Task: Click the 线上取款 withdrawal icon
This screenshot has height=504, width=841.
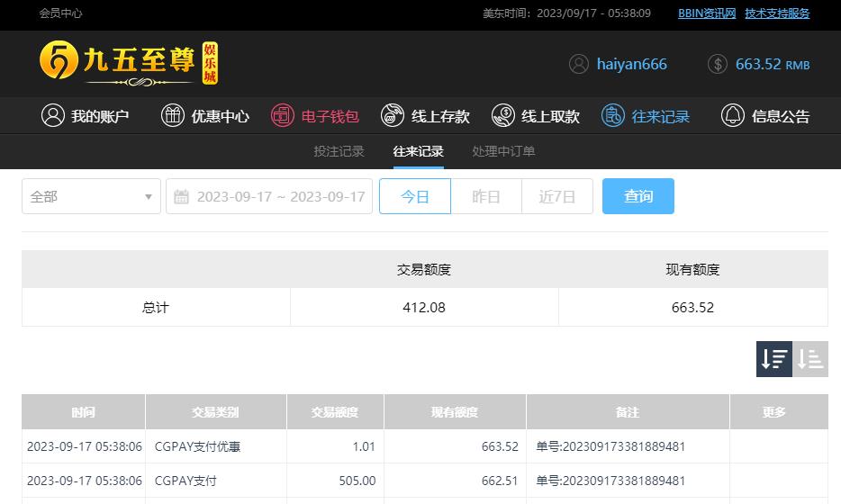Action: [x=503, y=115]
